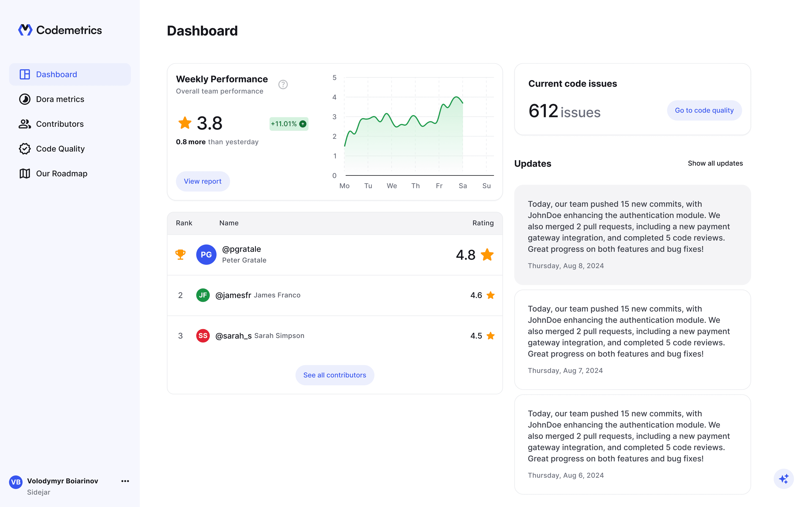Select the Code Quality settings icon
Viewport: 812px width, 507px height.
(23, 148)
